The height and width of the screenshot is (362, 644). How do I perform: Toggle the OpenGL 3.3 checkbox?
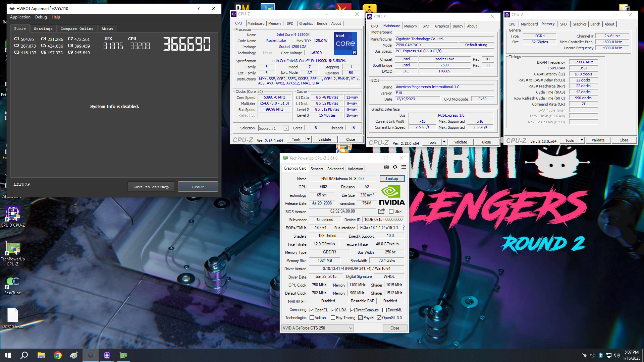coord(379,318)
